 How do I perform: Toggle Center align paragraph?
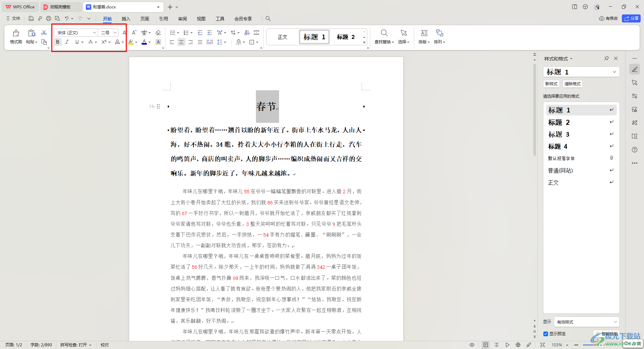pyautogui.click(x=181, y=42)
